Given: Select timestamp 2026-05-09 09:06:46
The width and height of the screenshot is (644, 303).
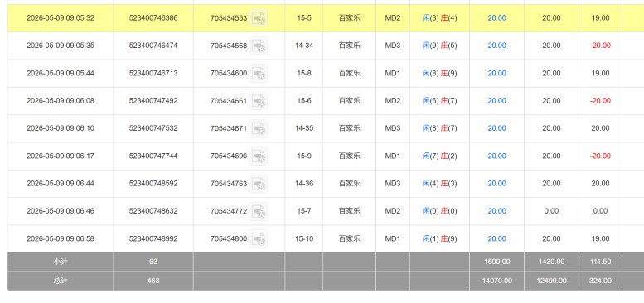Looking at the screenshot, I should click(61, 211).
